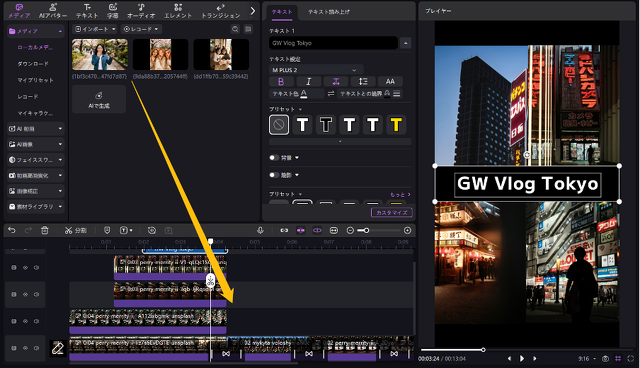Viewport: 640px width, 368px height.
Task: Toggle the switch beneath the 背景 option
Action: pyautogui.click(x=274, y=175)
